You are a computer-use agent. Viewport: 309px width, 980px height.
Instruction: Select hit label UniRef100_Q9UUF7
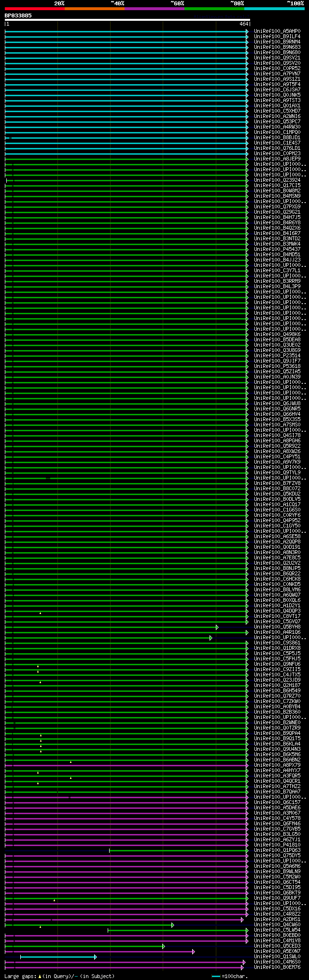277,898
